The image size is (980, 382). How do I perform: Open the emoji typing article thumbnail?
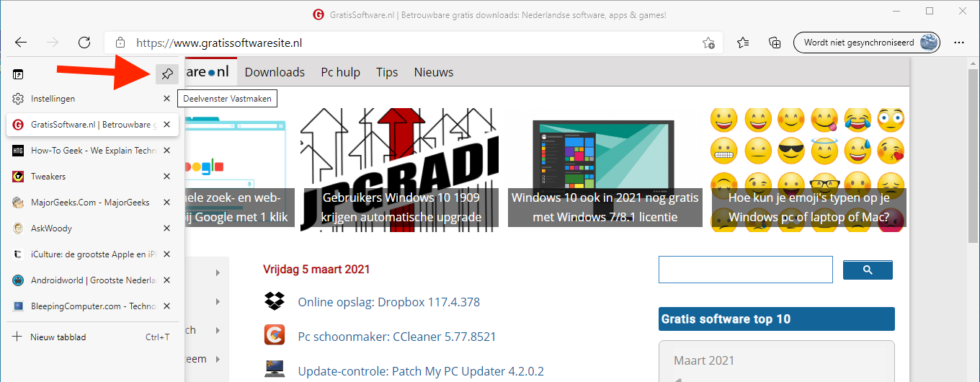pos(808,167)
